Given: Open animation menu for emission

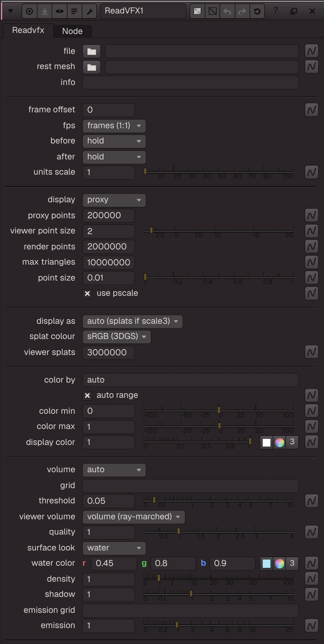Looking at the screenshot, I should [x=312, y=625].
